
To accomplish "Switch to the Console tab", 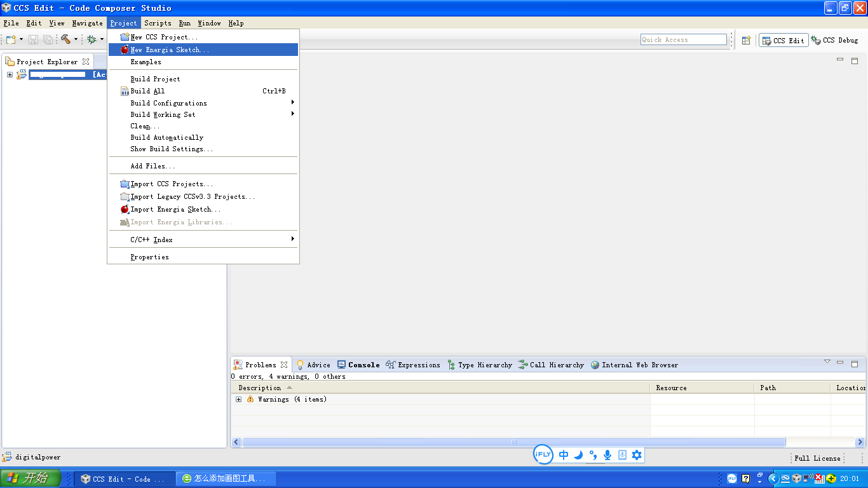I will (358, 365).
